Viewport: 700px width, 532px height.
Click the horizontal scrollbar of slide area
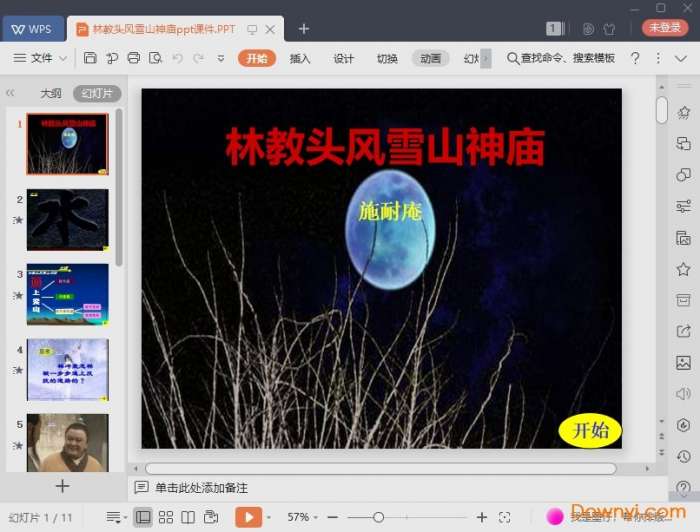click(x=381, y=468)
